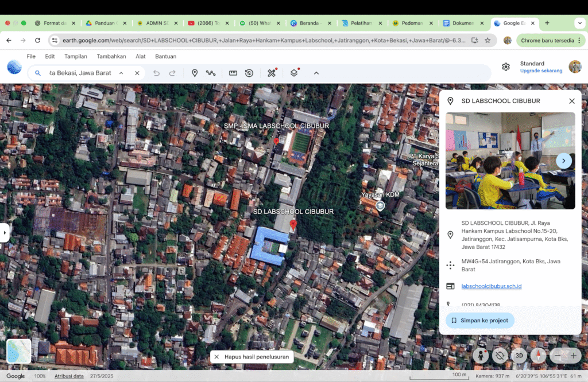Open the labschoolcibubur.sch.id link
Viewport: 588px width, 382px height.
pyautogui.click(x=492, y=286)
